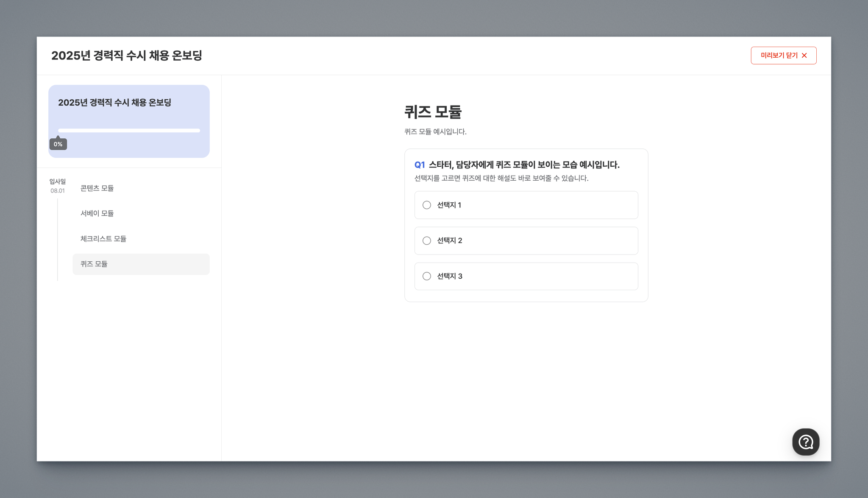Click the help chat icon

(805, 442)
